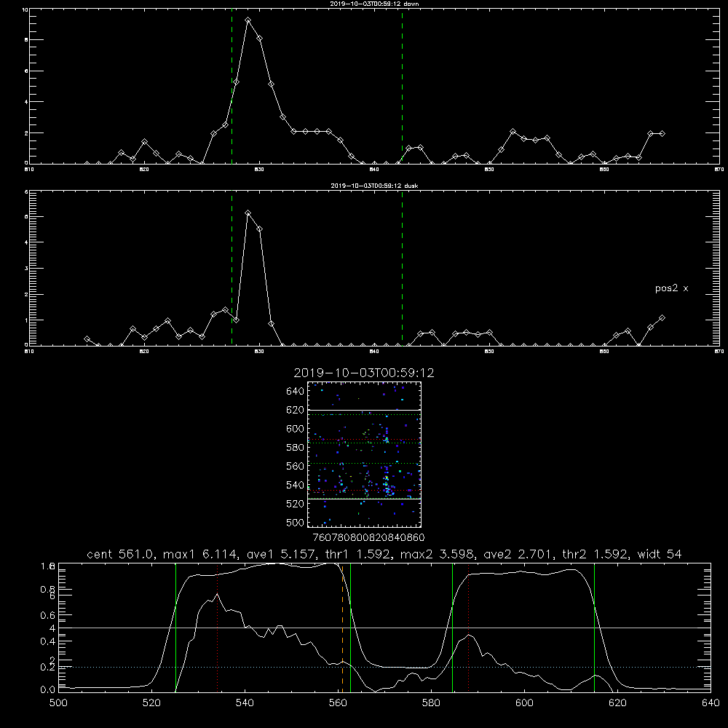Click the "600" x-axis label of bottom plot
The height and width of the screenshot is (728, 728).
click(524, 703)
